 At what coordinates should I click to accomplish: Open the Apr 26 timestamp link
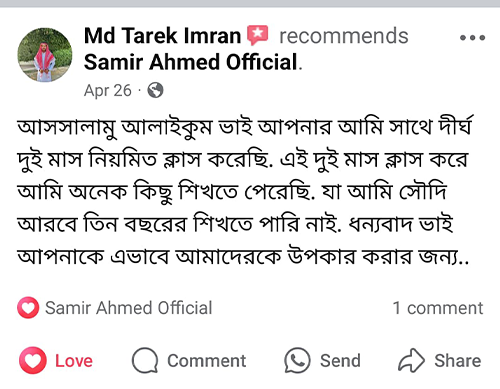[x=108, y=91]
